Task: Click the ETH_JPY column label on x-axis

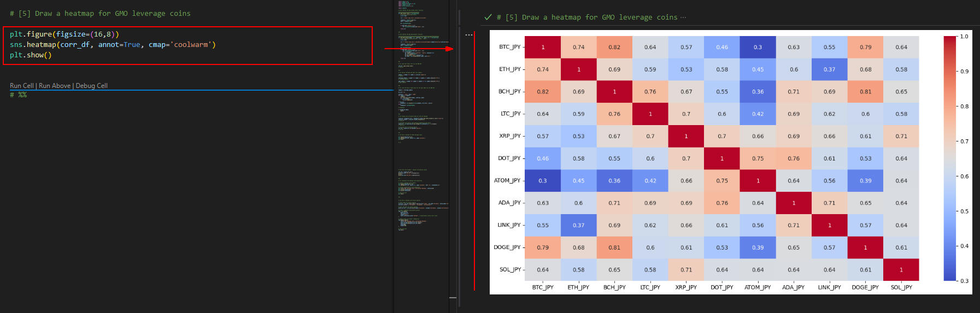Action: tap(578, 287)
